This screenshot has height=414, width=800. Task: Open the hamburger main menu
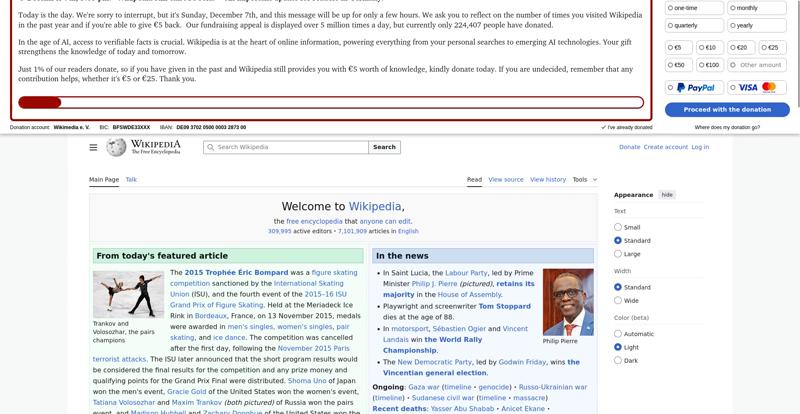pyautogui.click(x=93, y=147)
